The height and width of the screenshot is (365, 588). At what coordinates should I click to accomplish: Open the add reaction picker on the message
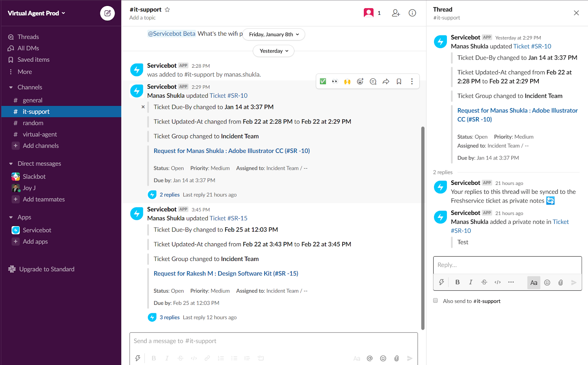tap(360, 81)
